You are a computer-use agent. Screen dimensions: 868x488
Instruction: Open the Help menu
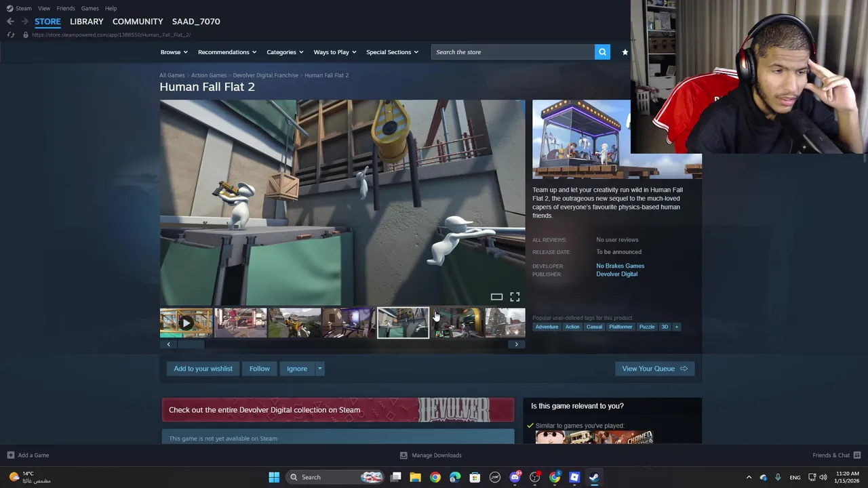[111, 8]
